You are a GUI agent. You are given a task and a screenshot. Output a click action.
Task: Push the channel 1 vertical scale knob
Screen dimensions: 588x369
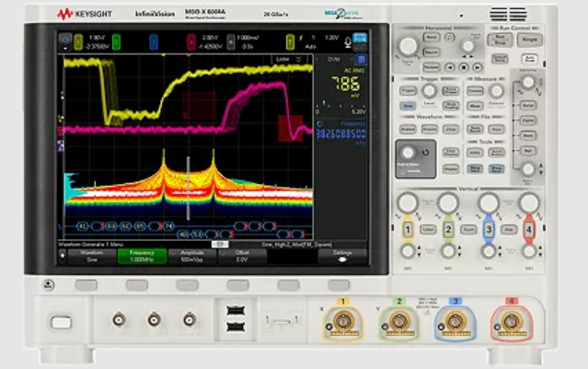(408, 202)
